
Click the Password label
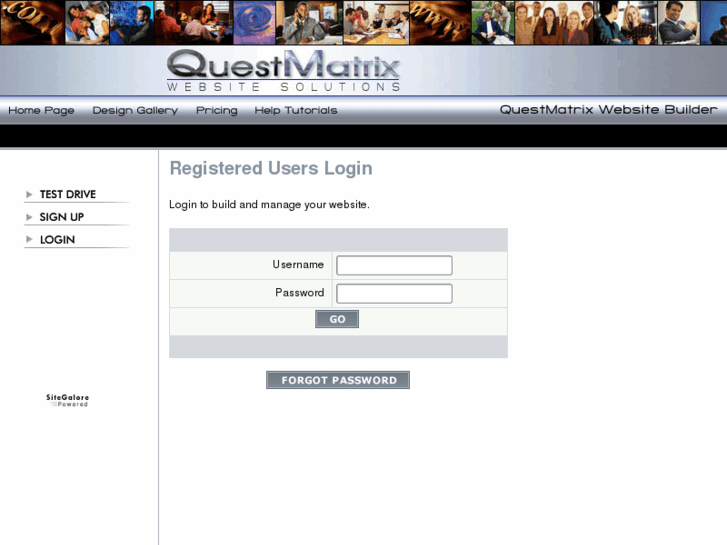(x=300, y=293)
